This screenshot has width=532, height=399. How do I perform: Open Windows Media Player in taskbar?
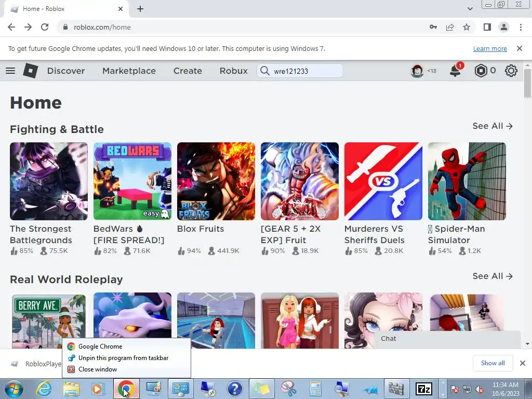(x=98, y=389)
